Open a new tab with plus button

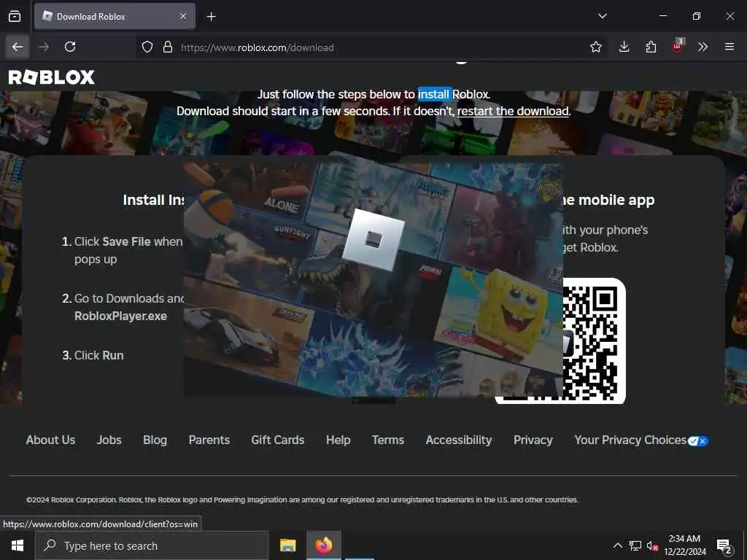pyautogui.click(x=211, y=17)
